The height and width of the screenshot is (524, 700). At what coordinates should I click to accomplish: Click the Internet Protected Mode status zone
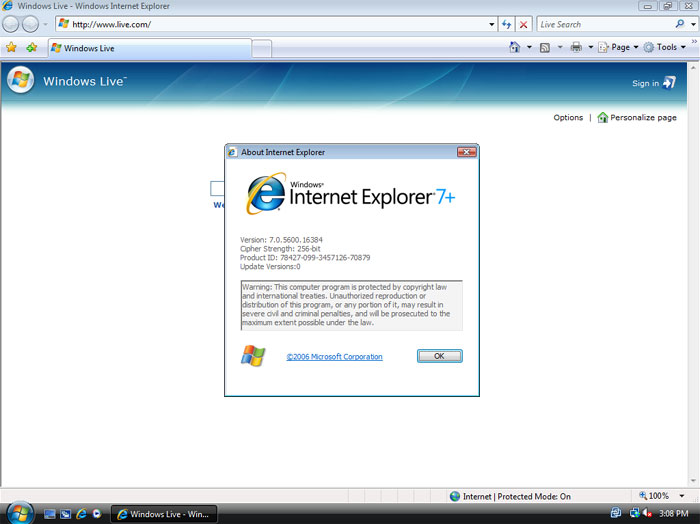510,496
